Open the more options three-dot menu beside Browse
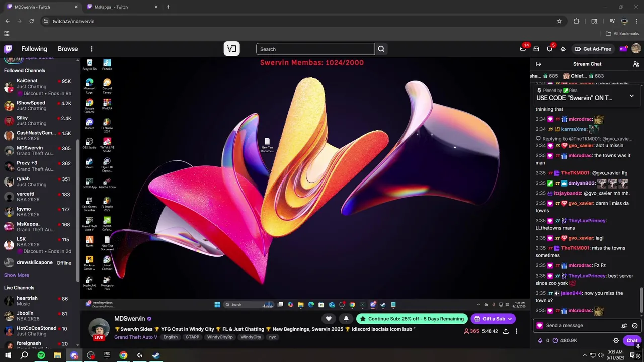The height and width of the screenshot is (362, 644). pyautogui.click(x=92, y=49)
